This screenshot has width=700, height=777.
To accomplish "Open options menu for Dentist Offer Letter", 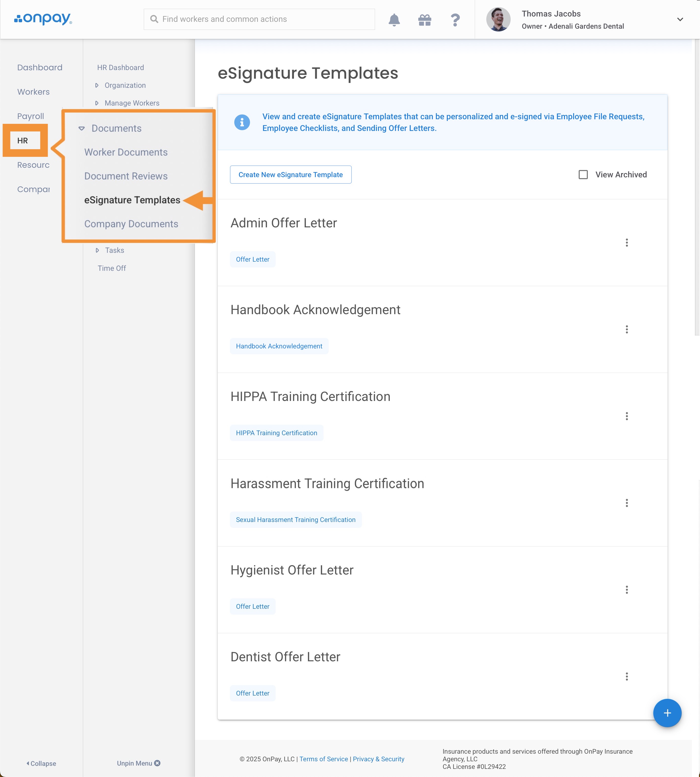I will tap(627, 677).
